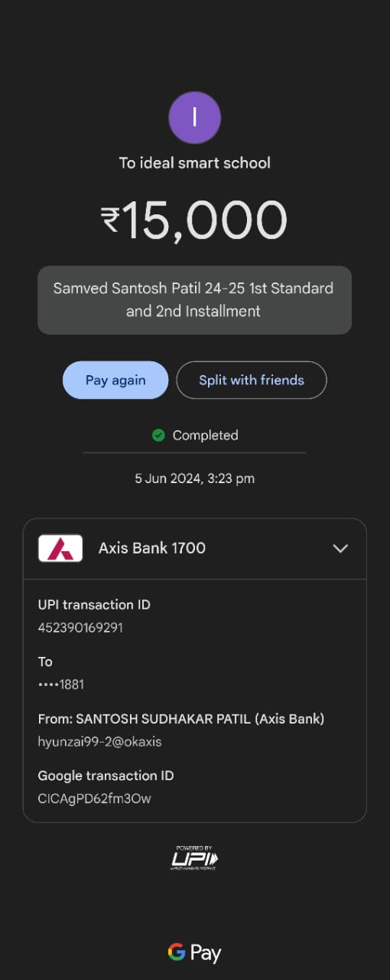Click the Axis Bank 1700 account header
Viewport: 390px width, 980px height.
pos(194,548)
